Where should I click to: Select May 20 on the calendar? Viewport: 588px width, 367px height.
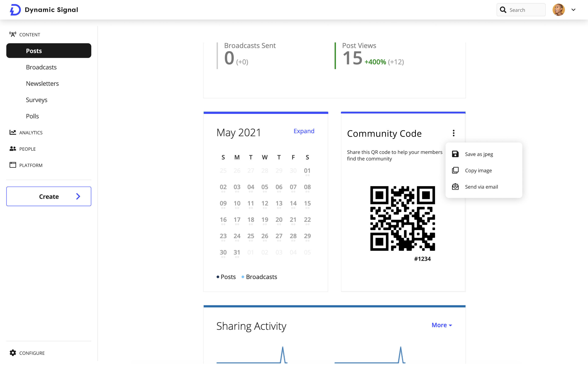tap(279, 219)
